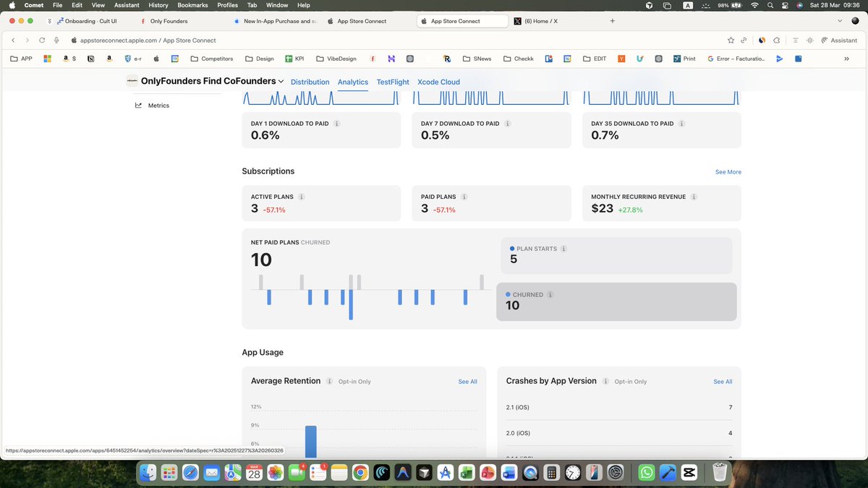
Task: Click the 2.0 (iOS) crash row
Action: [x=619, y=433]
